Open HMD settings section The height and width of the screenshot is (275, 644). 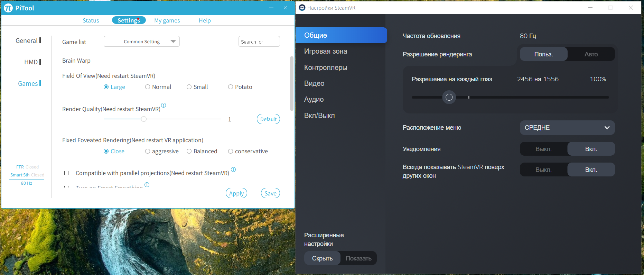(33, 62)
